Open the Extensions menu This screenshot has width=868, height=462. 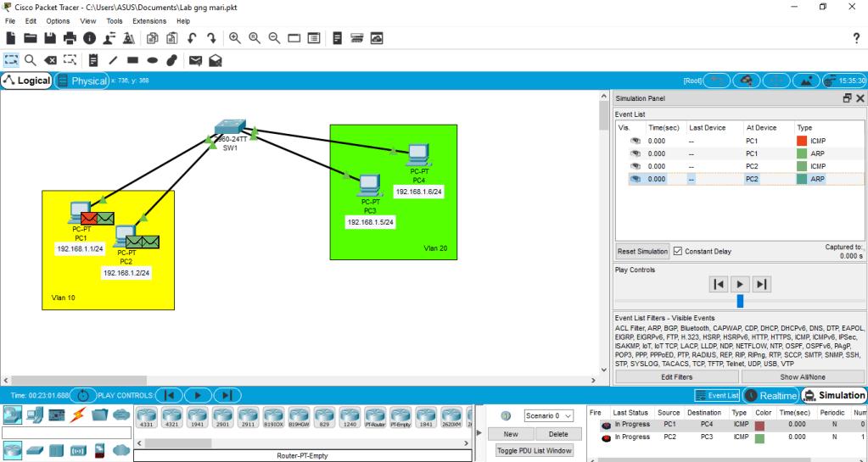coord(149,21)
